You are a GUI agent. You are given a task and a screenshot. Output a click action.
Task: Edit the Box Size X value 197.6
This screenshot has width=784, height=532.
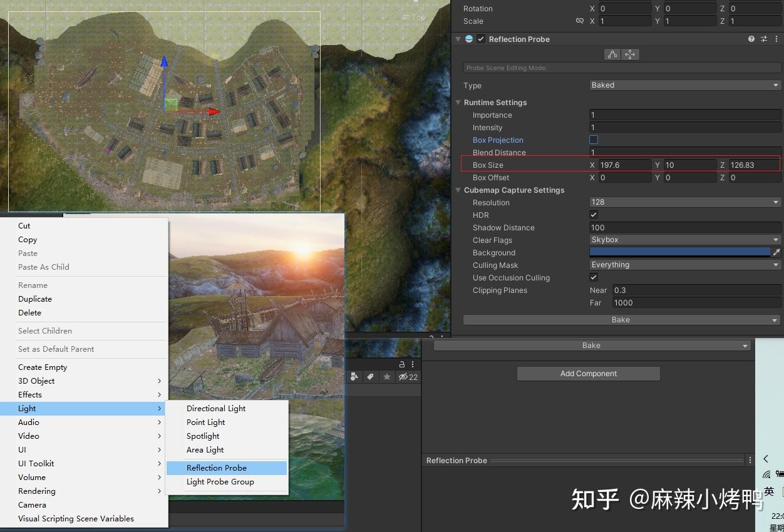(x=626, y=165)
